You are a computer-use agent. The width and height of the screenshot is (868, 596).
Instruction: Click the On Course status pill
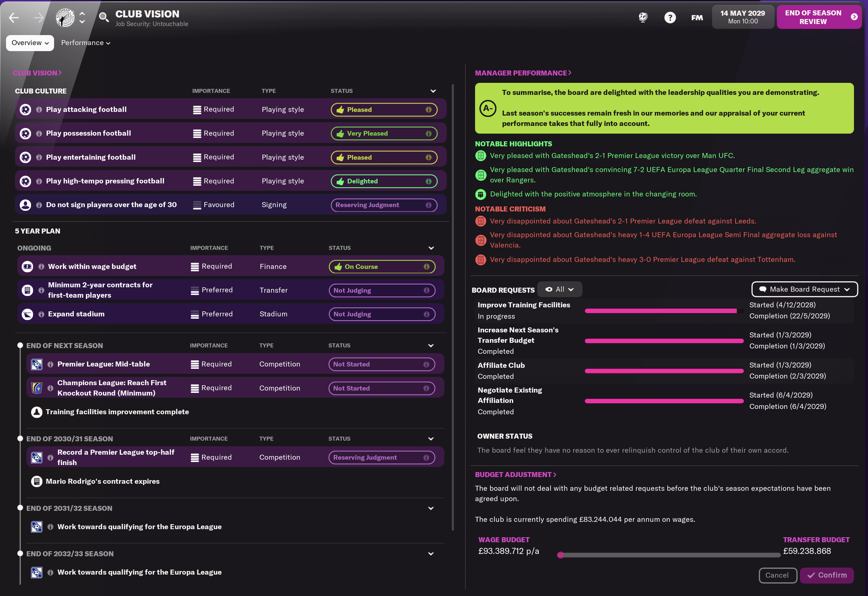382,267
